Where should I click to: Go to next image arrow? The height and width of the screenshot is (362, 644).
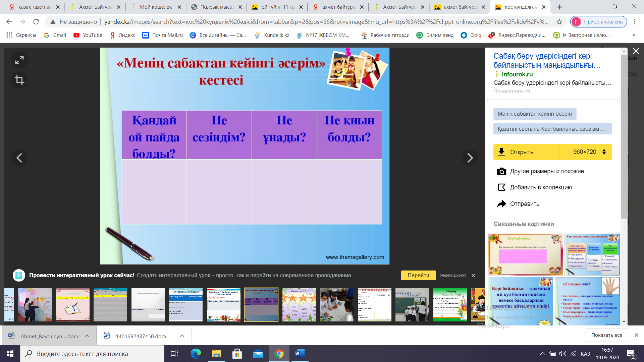click(x=470, y=158)
